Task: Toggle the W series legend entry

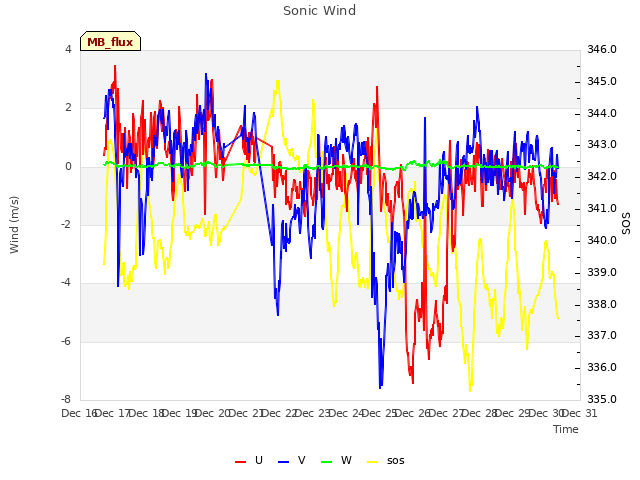Action: click(336, 460)
